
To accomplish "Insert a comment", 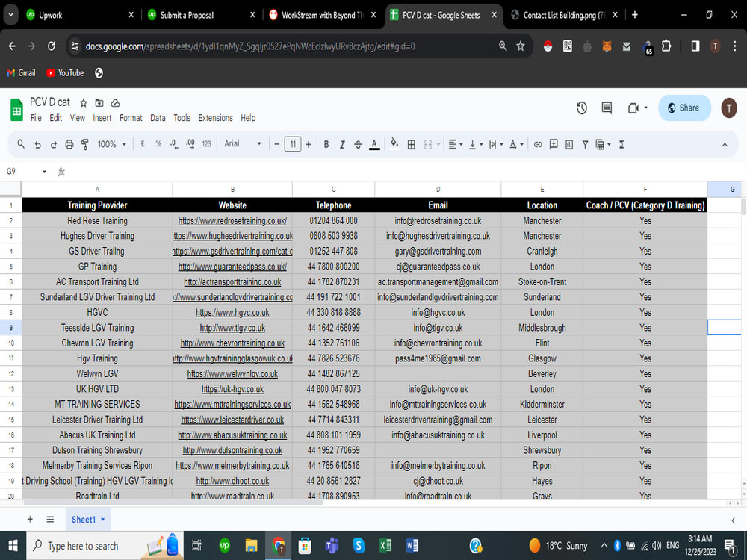I will tap(554, 144).
